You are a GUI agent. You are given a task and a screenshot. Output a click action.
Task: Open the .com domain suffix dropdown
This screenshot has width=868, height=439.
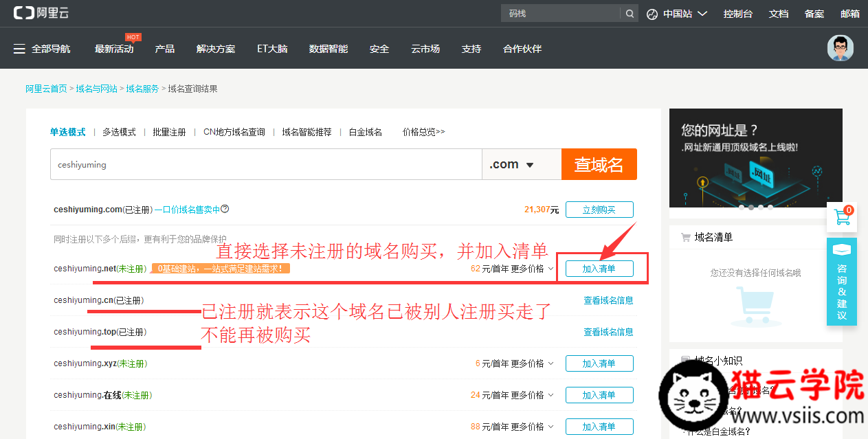coord(522,165)
